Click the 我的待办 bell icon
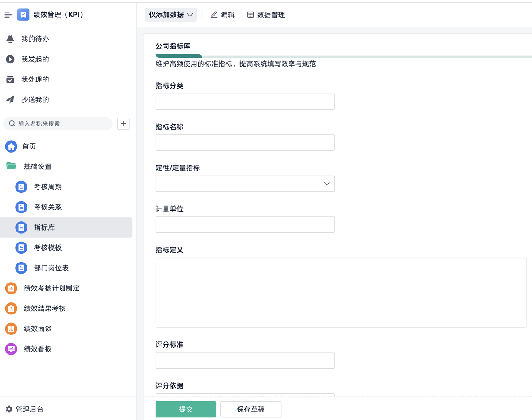This screenshot has width=532, height=420. click(11, 39)
